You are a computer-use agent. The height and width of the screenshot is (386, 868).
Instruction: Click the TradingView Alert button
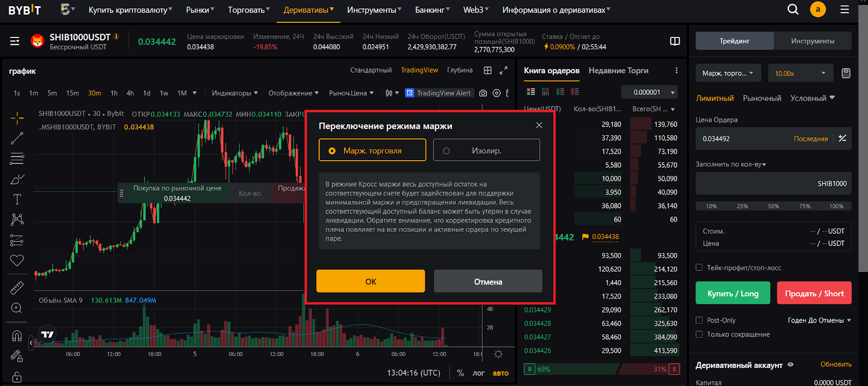coord(439,93)
